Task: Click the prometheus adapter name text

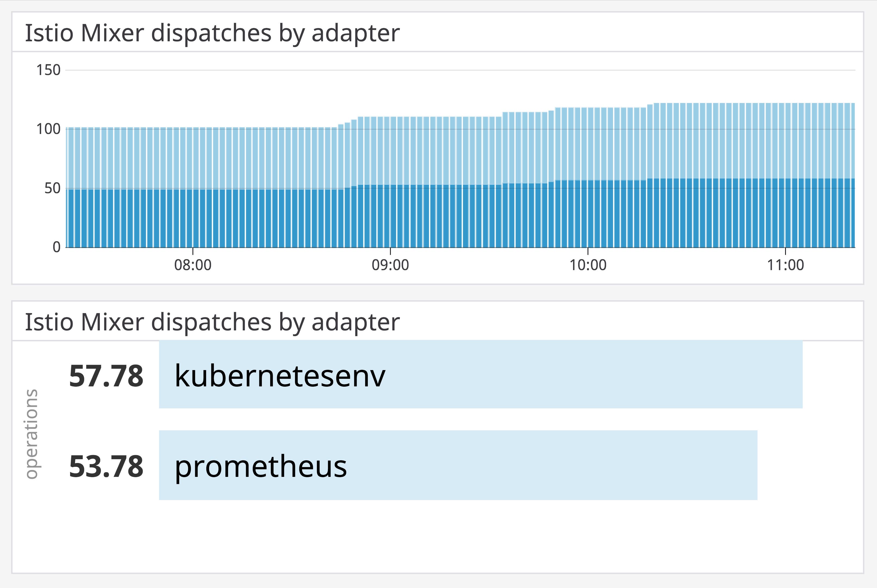Action: click(x=261, y=467)
